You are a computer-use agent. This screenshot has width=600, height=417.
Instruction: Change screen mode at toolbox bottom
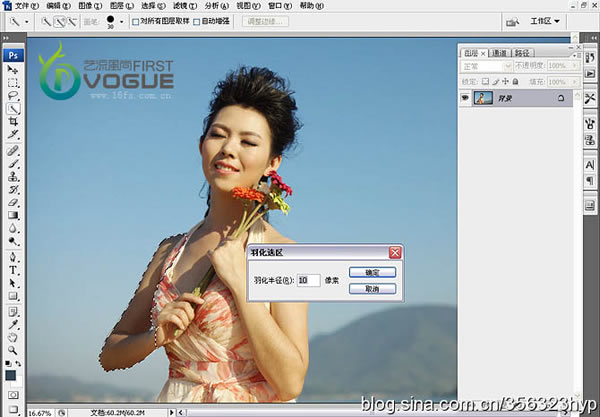(13, 409)
